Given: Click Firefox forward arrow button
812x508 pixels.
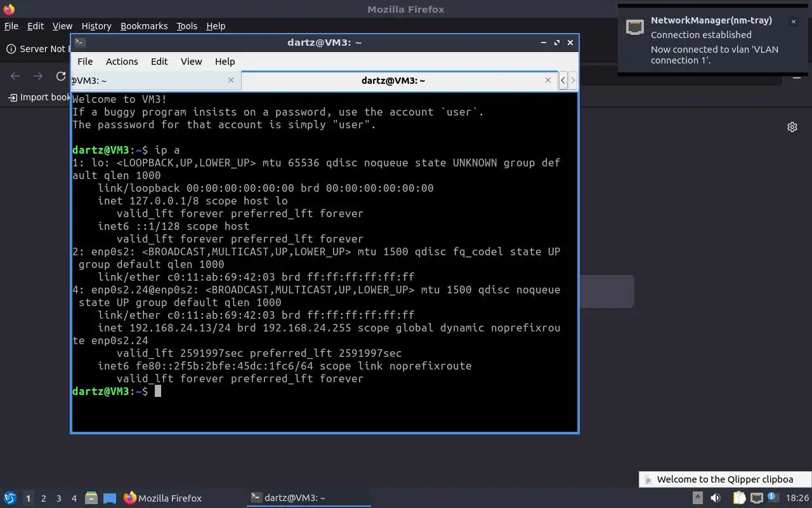Looking at the screenshot, I should pyautogui.click(x=38, y=76).
